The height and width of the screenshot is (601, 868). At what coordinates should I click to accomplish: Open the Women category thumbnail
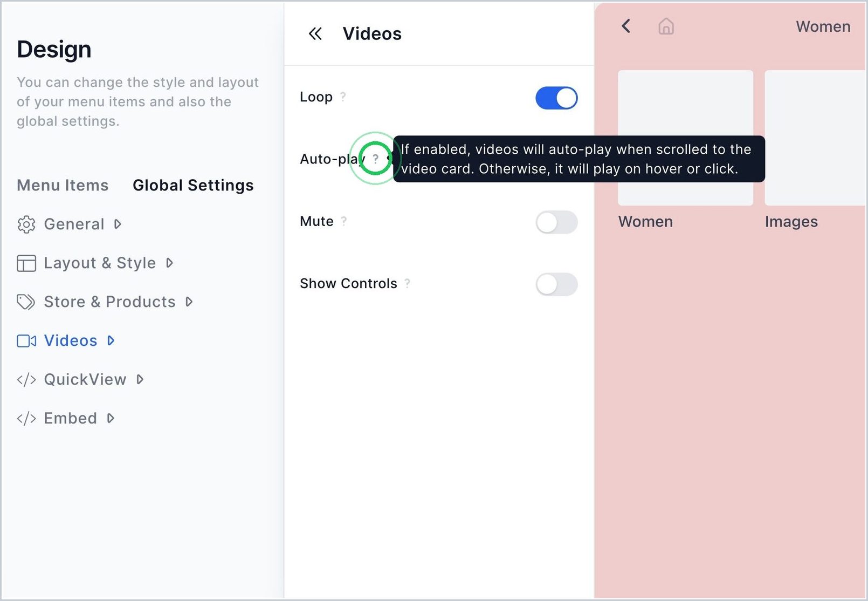(685, 138)
